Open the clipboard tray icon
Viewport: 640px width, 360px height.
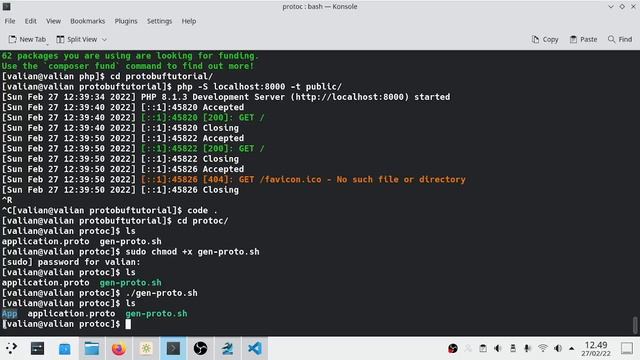pos(483,348)
